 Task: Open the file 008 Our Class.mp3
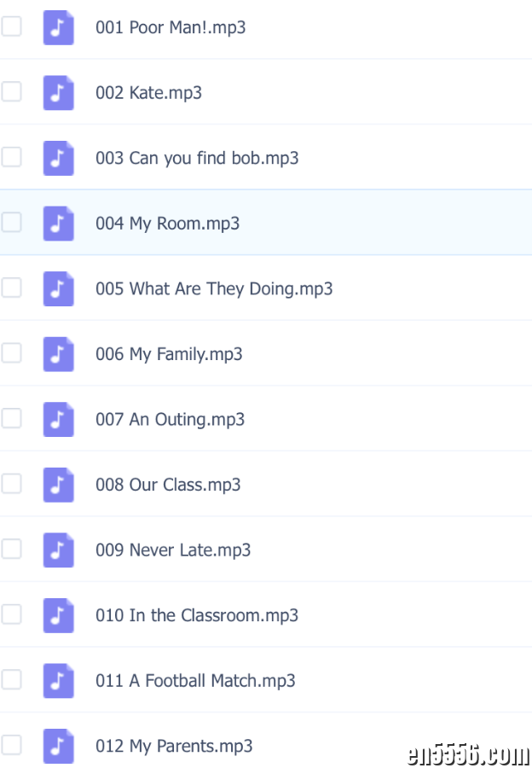point(168,485)
